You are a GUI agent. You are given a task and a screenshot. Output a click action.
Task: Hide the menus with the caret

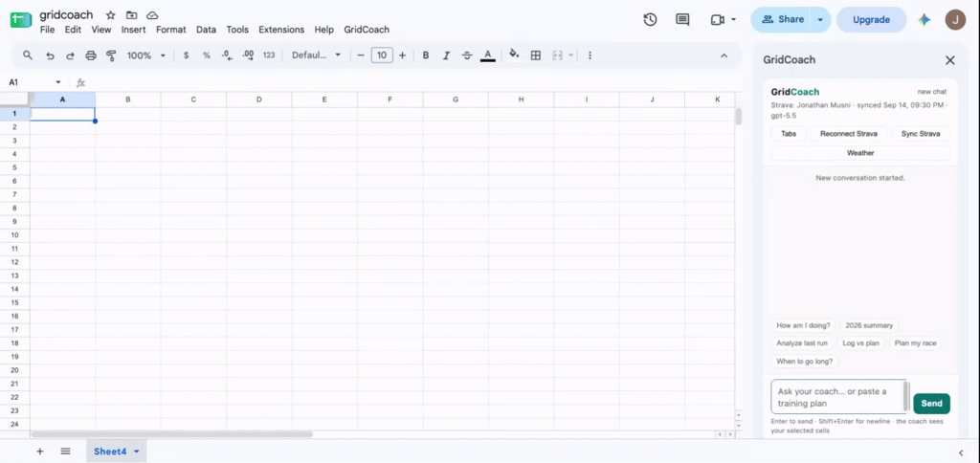click(x=724, y=55)
